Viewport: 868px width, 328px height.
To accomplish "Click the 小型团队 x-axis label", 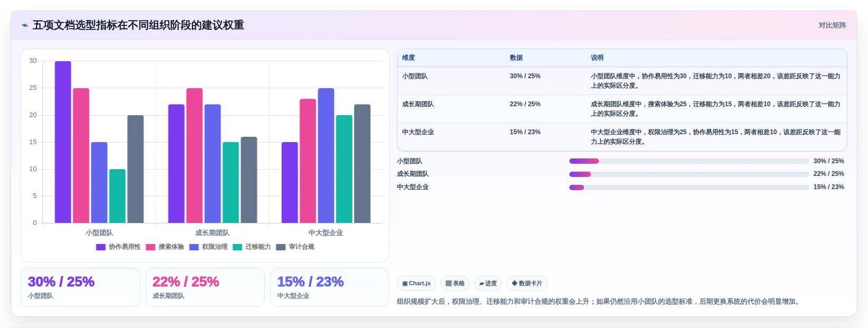I will click(x=99, y=233).
